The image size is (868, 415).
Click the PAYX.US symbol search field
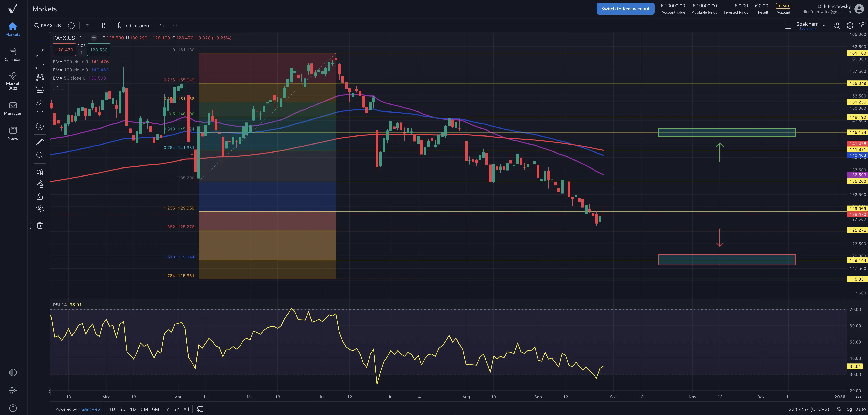48,26
